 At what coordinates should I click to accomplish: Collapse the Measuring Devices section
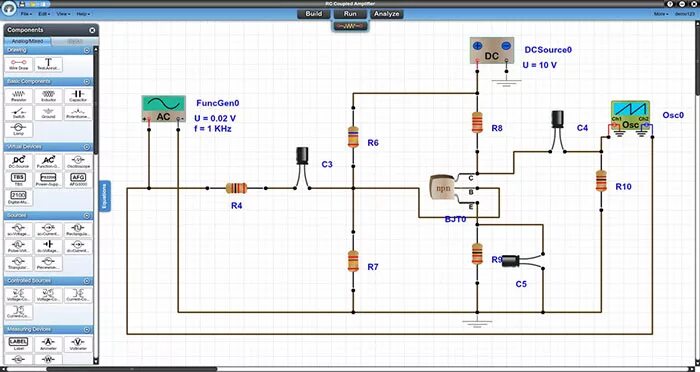[x=87, y=330]
